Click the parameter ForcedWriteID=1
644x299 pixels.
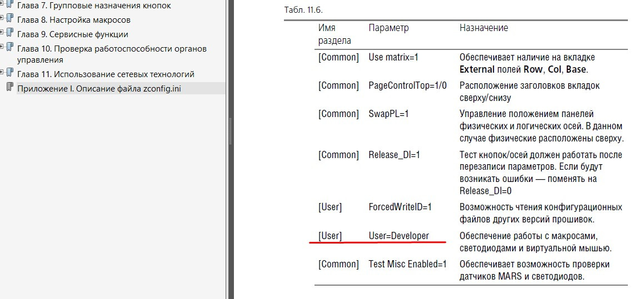400,207
